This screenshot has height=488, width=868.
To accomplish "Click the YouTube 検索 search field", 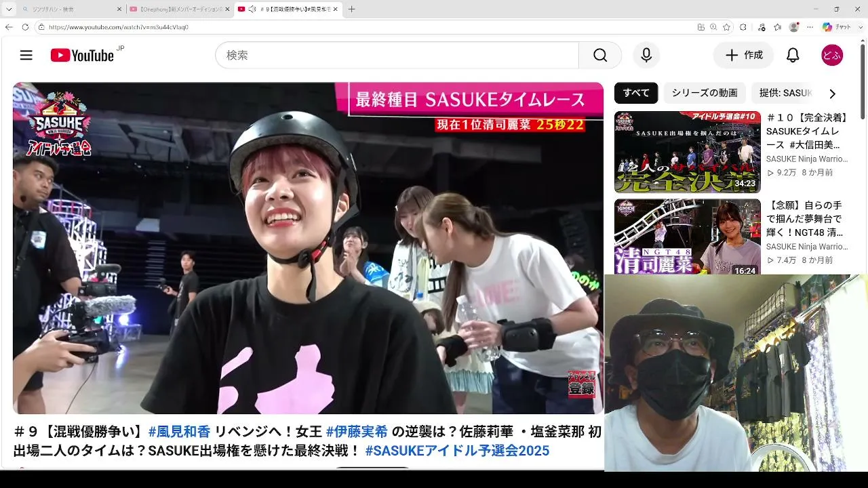I will 397,56.
